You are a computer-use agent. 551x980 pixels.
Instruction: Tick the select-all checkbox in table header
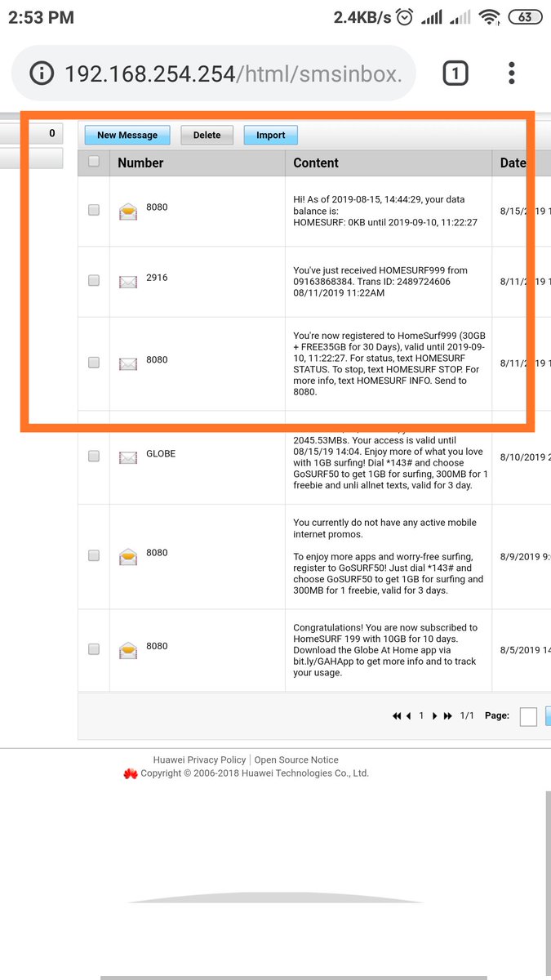(x=94, y=161)
